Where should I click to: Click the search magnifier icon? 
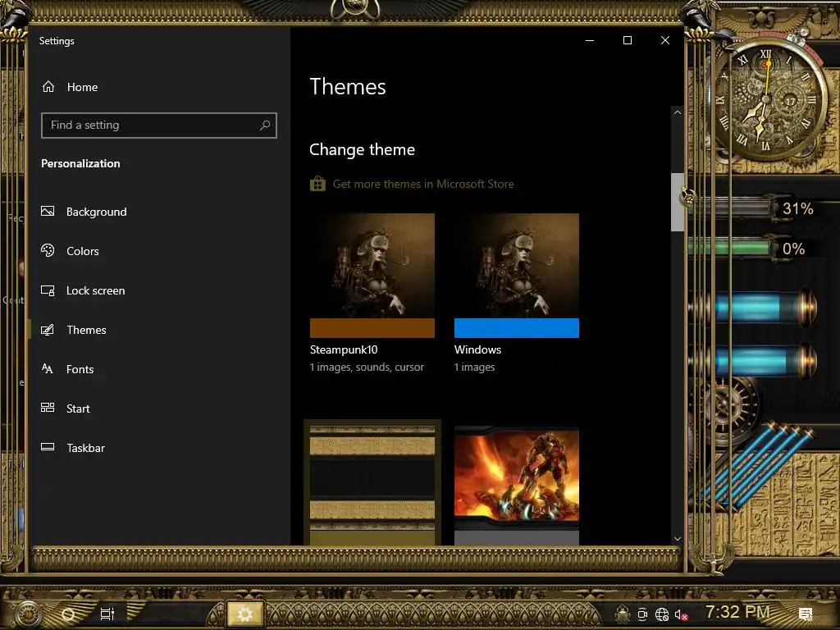[265, 126]
